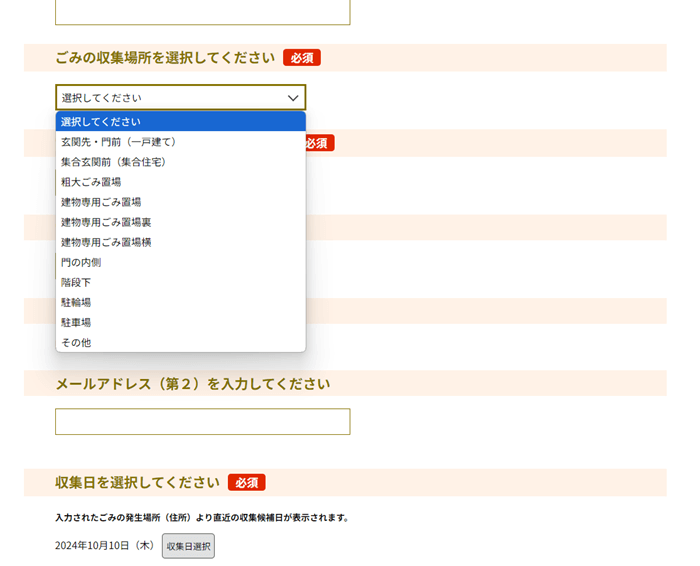The height and width of the screenshot is (566, 700).
Task: Choose 玄関先・門前（一戸建て） option
Action: (180, 142)
